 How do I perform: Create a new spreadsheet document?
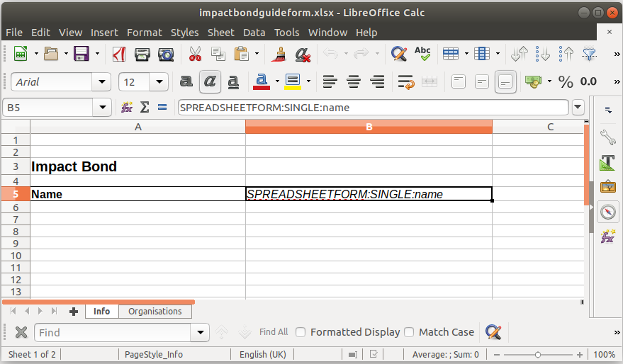click(x=21, y=53)
